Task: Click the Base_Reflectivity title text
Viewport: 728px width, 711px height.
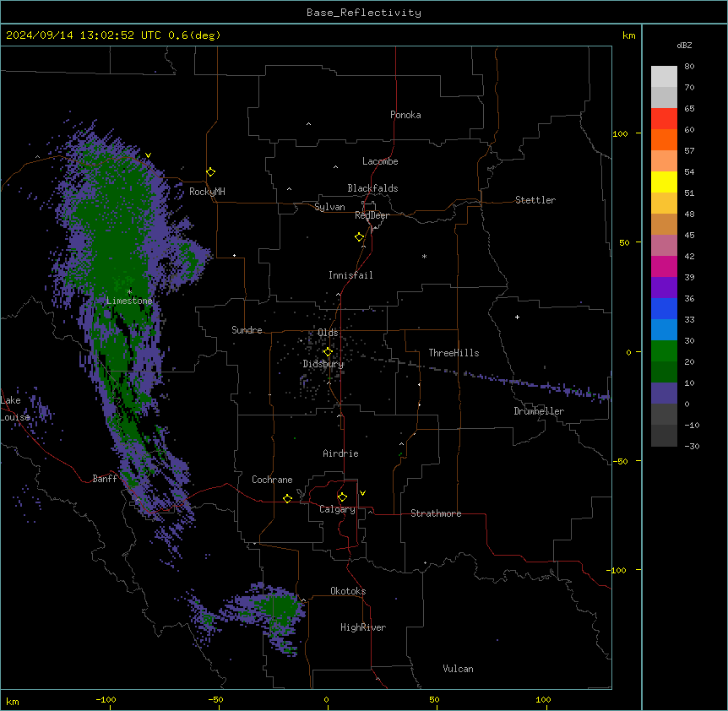Action: pyautogui.click(x=364, y=13)
